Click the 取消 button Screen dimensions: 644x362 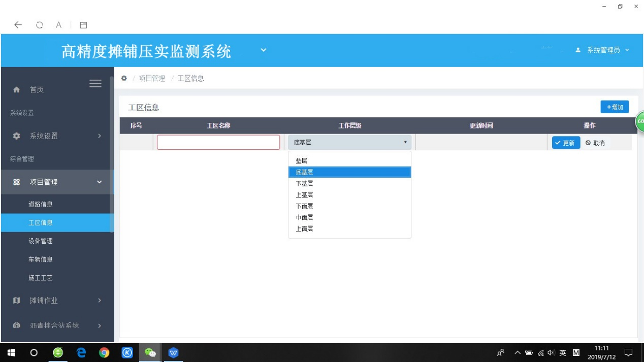pos(595,143)
